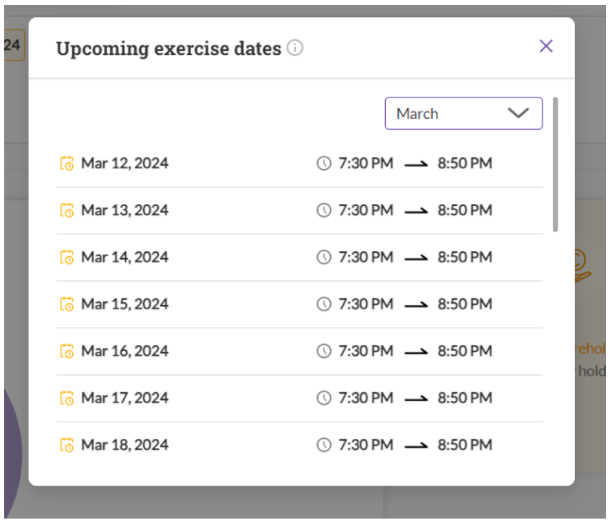Click 7:30 PM start time for Mar 16
Viewport: 612px width, 523px height.
(366, 351)
